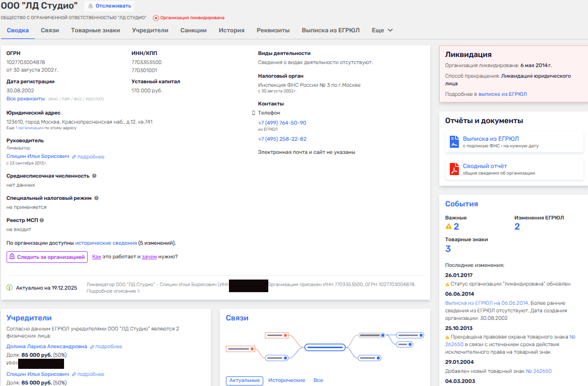Click warning triangle icon under Важные events
The height and width of the screenshot is (386, 588).
point(448,227)
